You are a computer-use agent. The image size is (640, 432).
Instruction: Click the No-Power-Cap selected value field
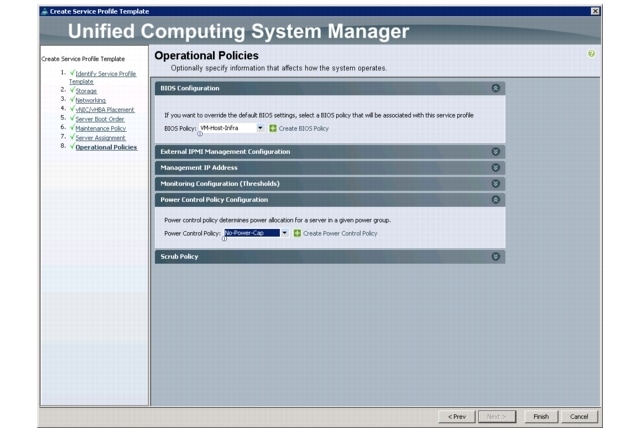click(x=252, y=233)
